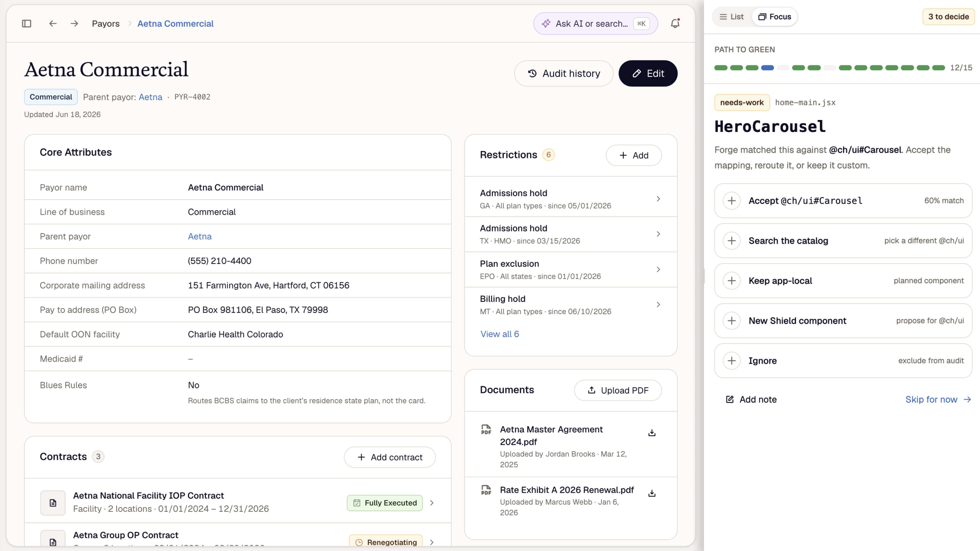Open Aetna National Facility IOP Contract chevron
The height and width of the screenshot is (551, 980).
pyautogui.click(x=432, y=503)
